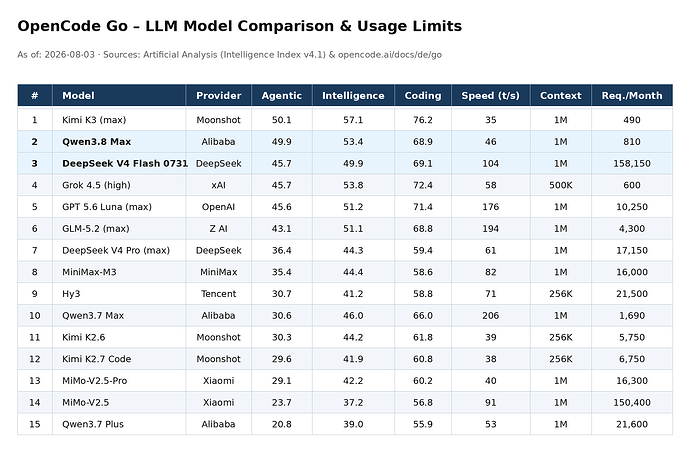Click the 10,250 requests per month value
This screenshot has height=451, width=690.
[x=631, y=207]
